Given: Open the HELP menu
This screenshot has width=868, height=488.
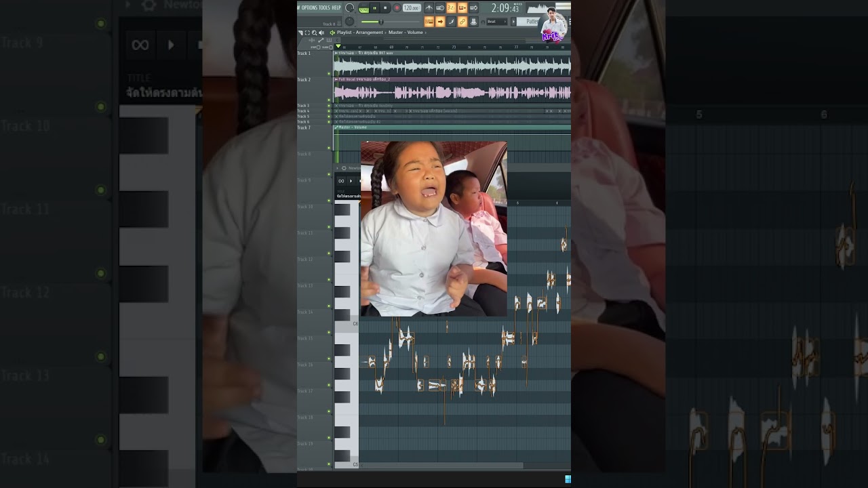Looking at the screenshot, I should tap(336, 7).
